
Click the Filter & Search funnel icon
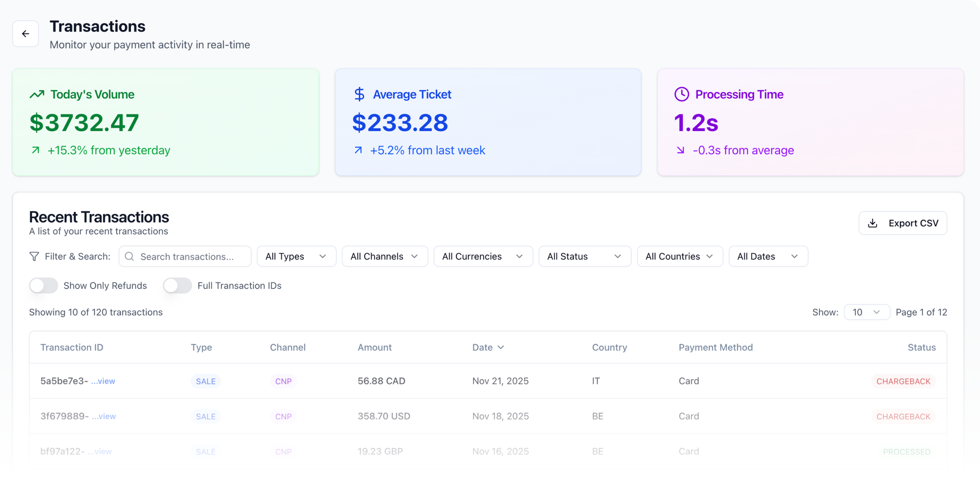coord(34,256)
